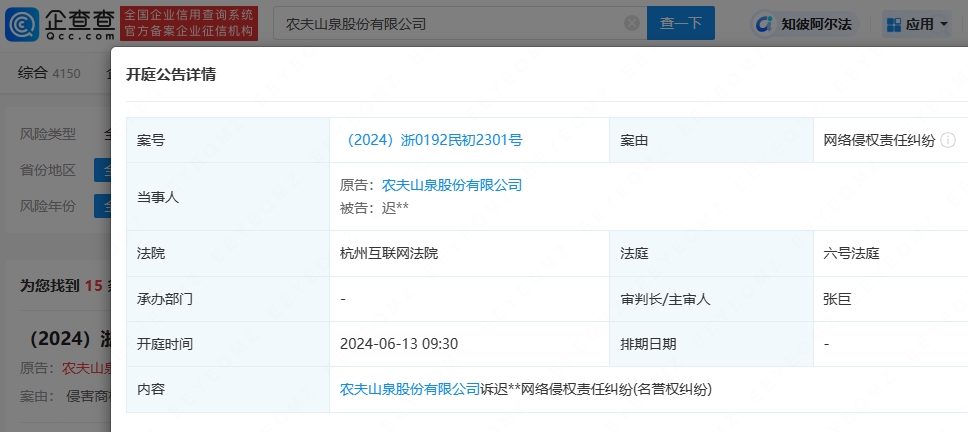Click the 开庭公告详情 dialog title
The image size is (968, 432).
171,75
